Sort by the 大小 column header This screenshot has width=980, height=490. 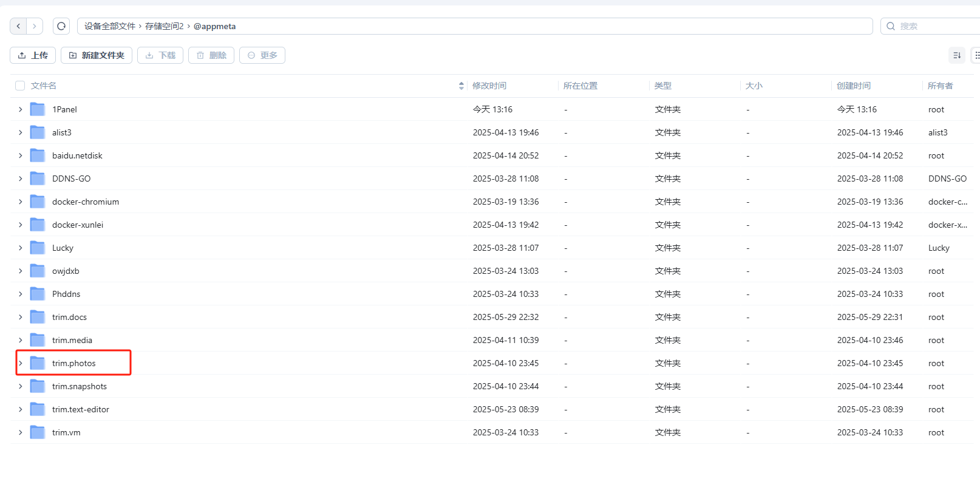tap(754, 86)
